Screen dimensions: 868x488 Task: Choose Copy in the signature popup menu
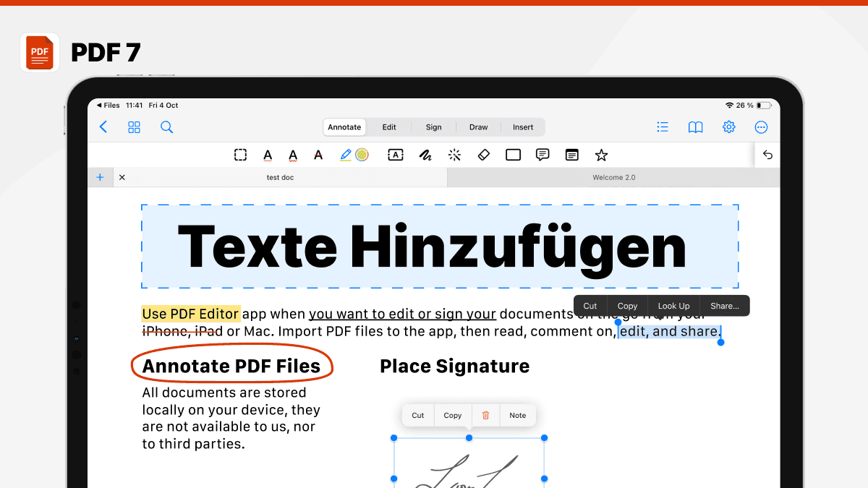453,415
